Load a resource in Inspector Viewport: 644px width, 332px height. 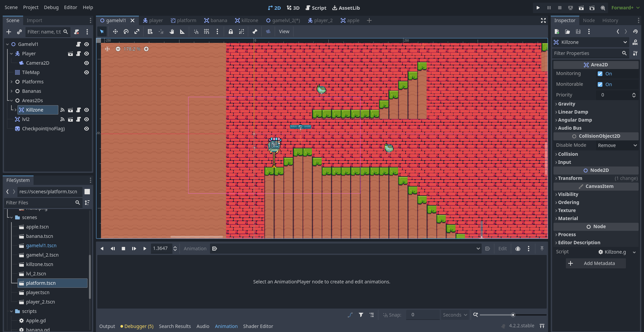568,31
